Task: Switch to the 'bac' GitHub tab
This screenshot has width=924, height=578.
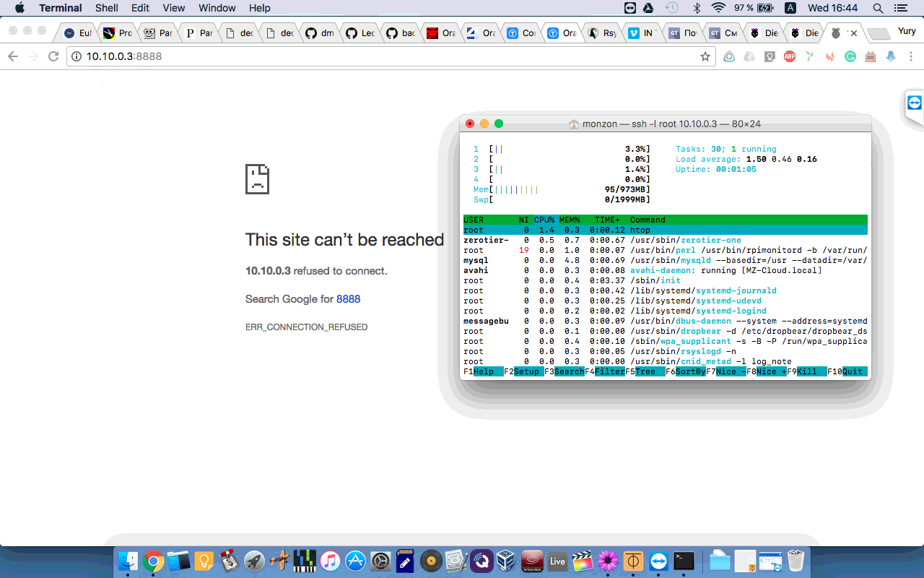Action: point(399,33)
